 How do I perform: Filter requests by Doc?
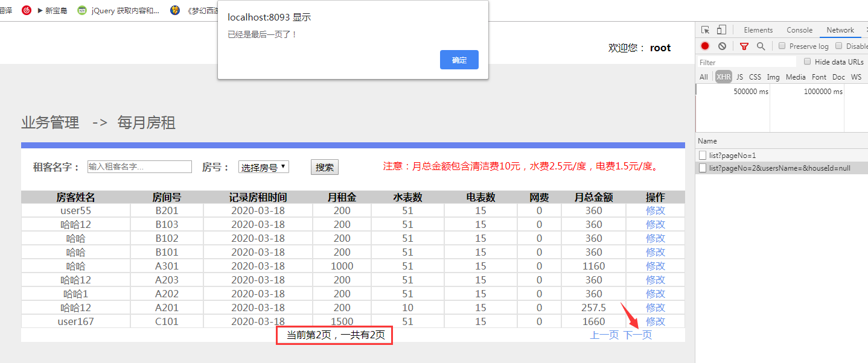point(838,77)
